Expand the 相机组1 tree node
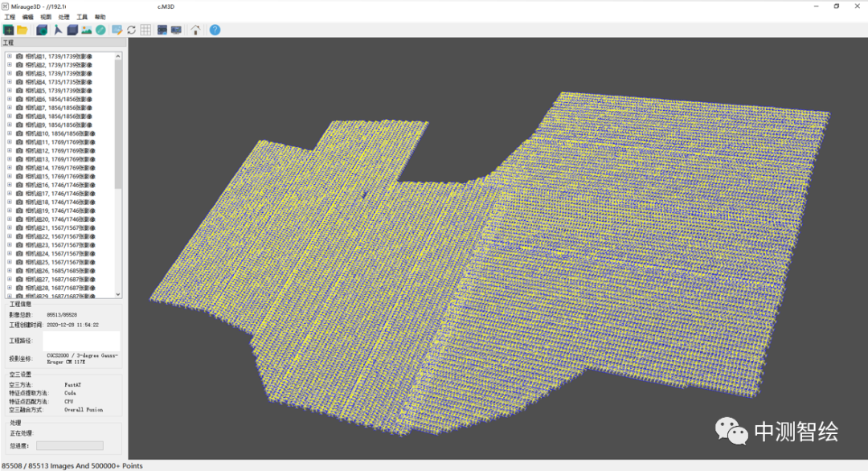 coord(10,56)
